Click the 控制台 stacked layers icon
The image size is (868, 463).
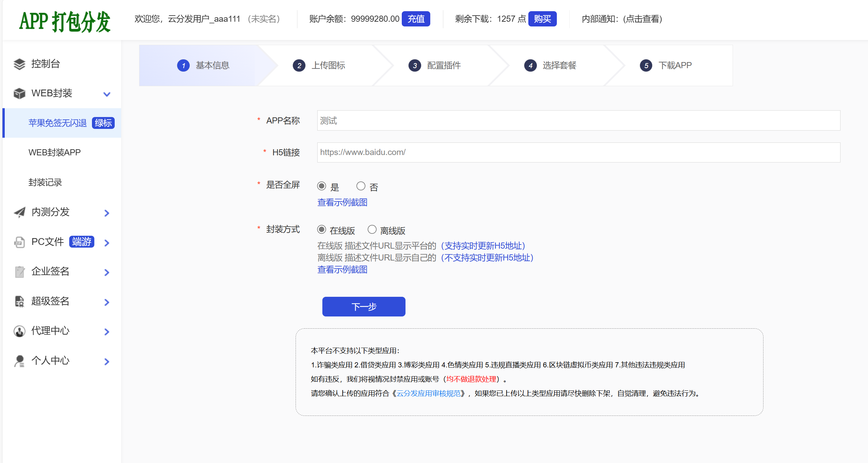pos(19,64)
